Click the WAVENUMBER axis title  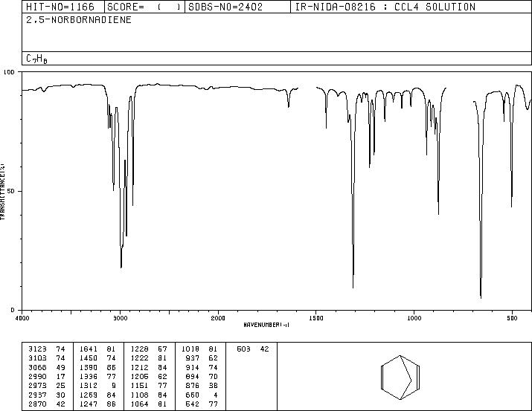click(x=266, y=325)
